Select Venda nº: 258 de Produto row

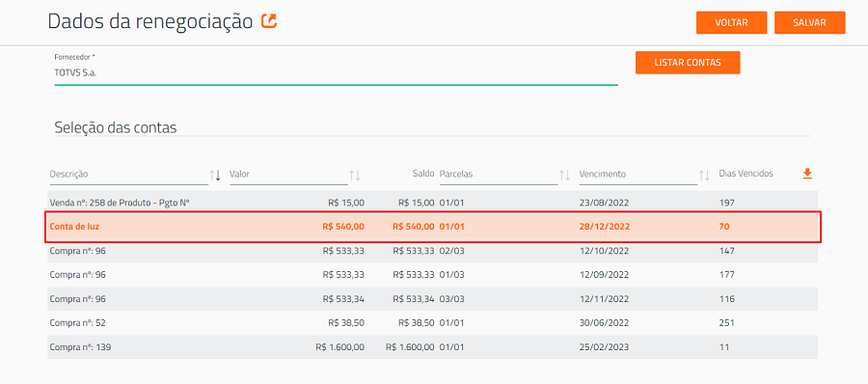(x=432, y=203)
